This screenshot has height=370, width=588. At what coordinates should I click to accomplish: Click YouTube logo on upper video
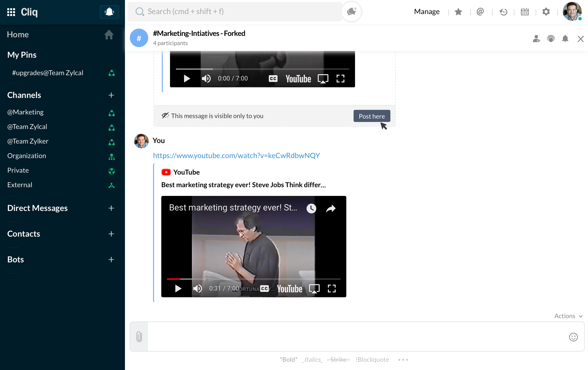tap(298, 79)
